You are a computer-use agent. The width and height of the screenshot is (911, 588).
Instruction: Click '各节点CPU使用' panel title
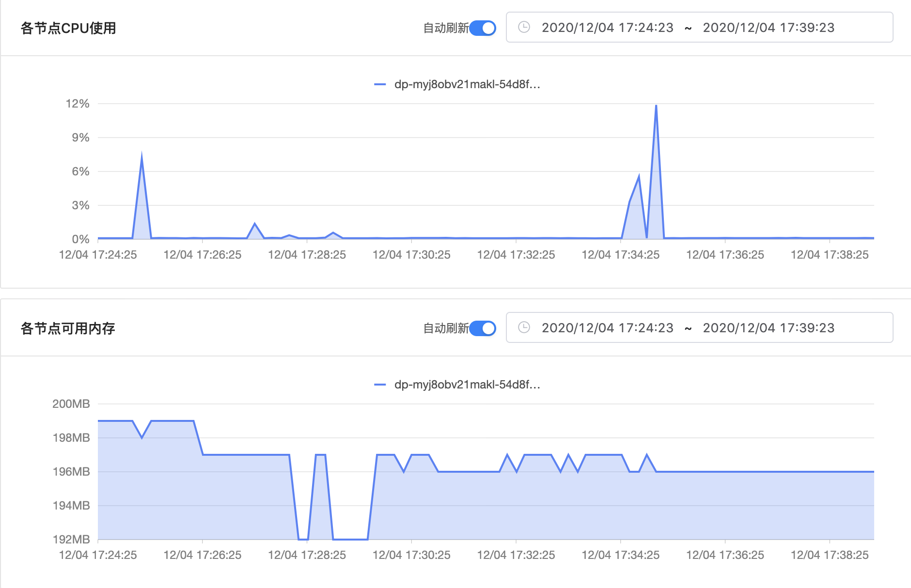pos(68,28)
